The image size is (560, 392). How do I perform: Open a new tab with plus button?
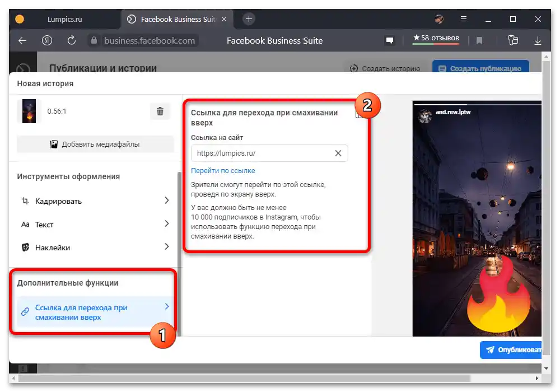(249, 19)
